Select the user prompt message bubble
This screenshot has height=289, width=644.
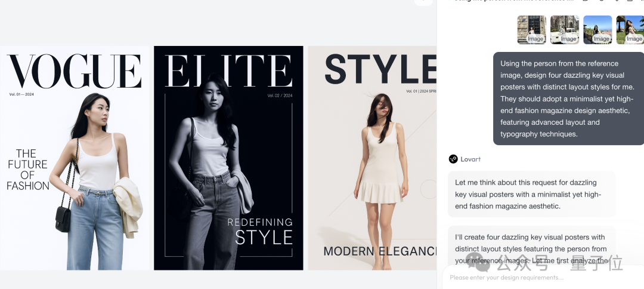[568, 99]
